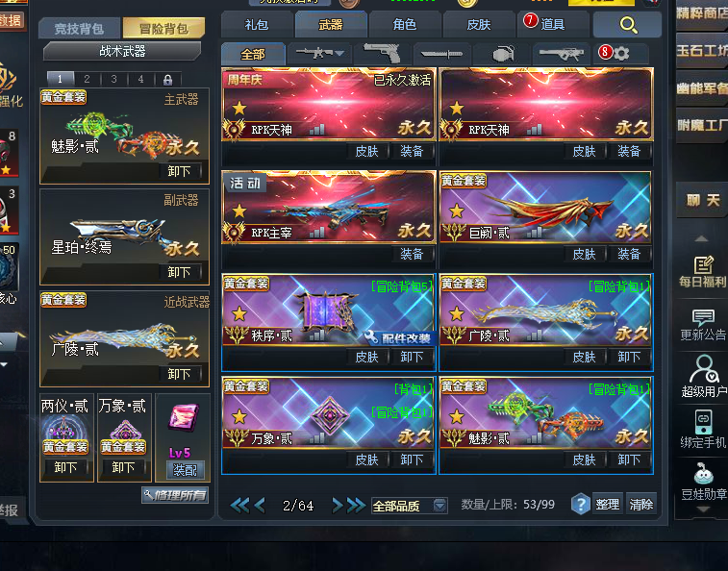Open the 战术武器 selector bar
The height and width of the screenshot is (571, 728).
click(x=122, y=51)
